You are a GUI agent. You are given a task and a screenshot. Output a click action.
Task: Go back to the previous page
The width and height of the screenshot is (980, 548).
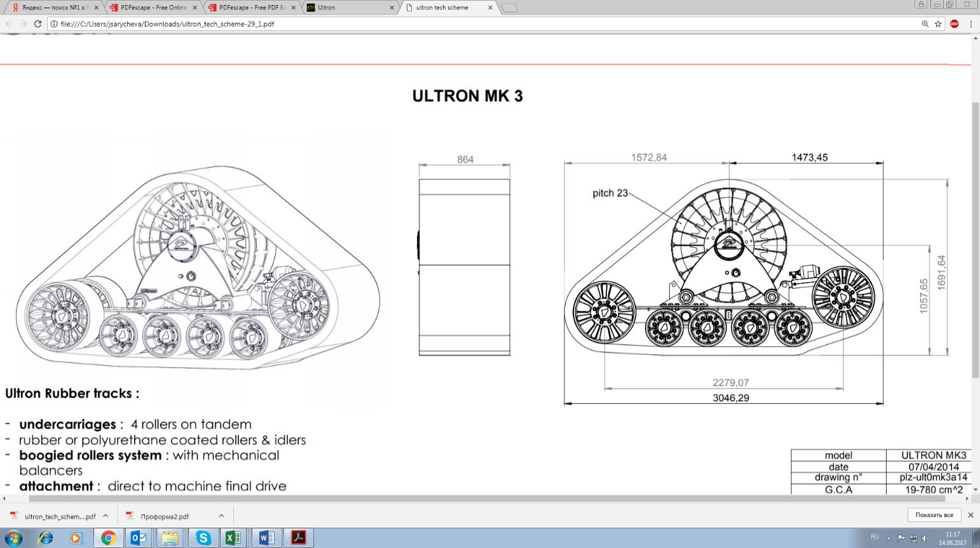coord(9,23)
